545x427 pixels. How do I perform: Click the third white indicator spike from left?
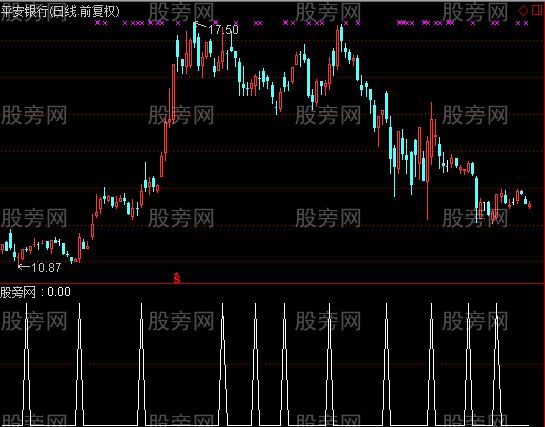[x=141, y=363]
